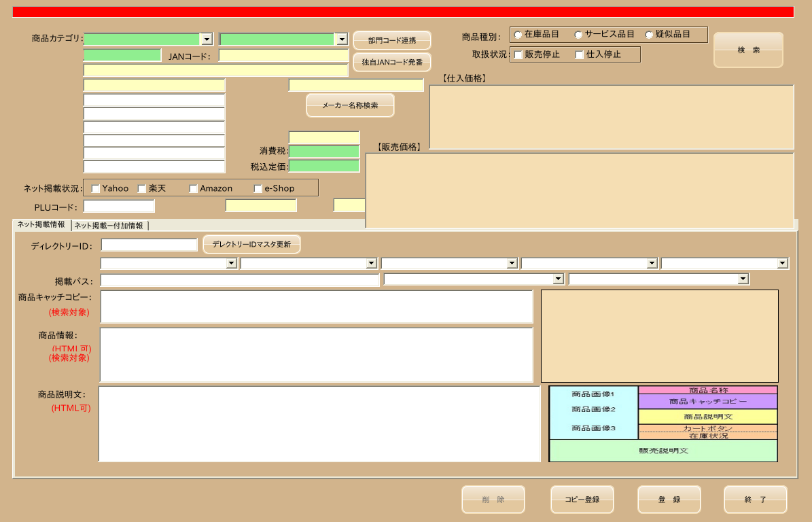Select the 在庫品目 radio button

517,35
